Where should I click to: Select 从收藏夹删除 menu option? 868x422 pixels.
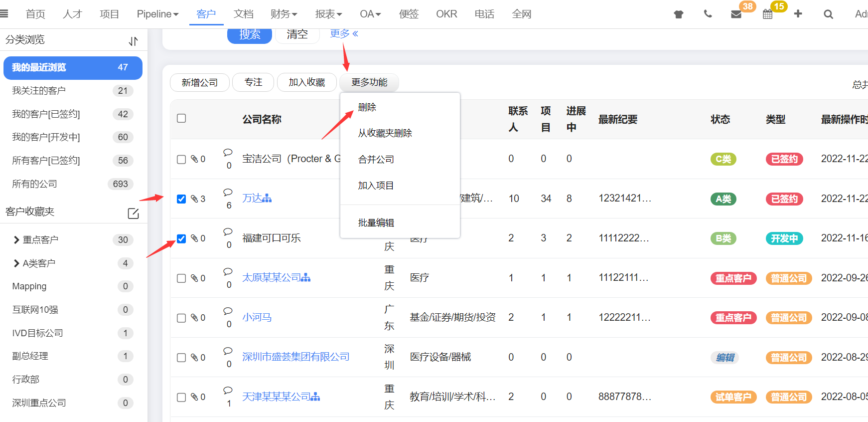click(385, 133)
